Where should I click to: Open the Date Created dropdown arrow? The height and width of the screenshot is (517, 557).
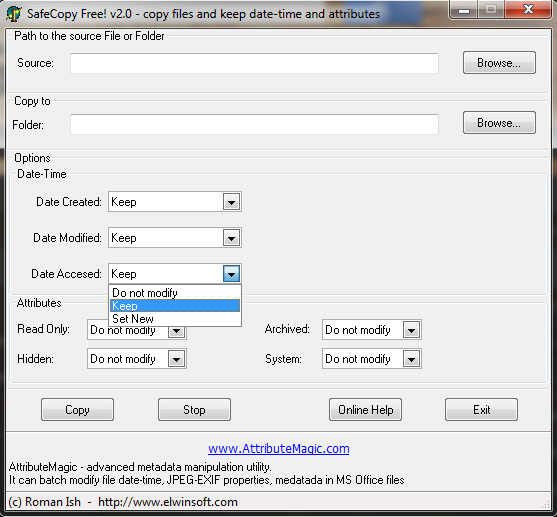click(x=231, y=202)
